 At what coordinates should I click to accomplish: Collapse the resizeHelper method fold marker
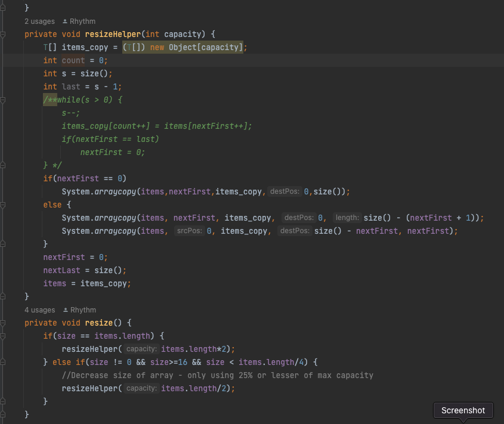[x=3, y=35]
